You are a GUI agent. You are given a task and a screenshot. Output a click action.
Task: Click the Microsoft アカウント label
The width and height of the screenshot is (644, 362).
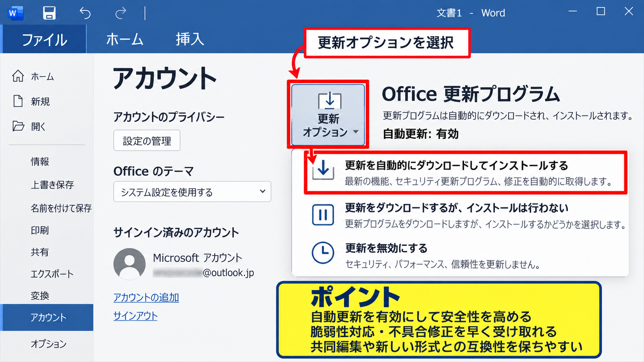click(x=198, y=258)
